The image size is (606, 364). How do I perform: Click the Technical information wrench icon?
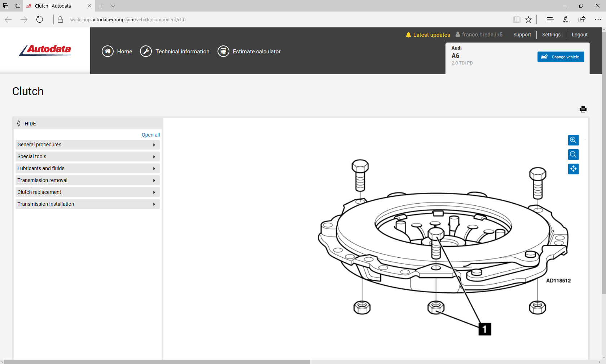tap(146, 52)
